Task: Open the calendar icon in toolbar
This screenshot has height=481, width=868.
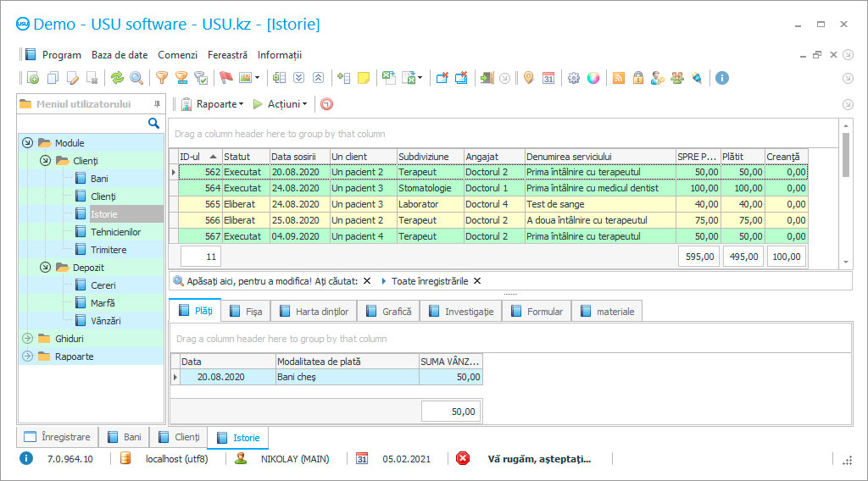Action: tap(548, 78)
